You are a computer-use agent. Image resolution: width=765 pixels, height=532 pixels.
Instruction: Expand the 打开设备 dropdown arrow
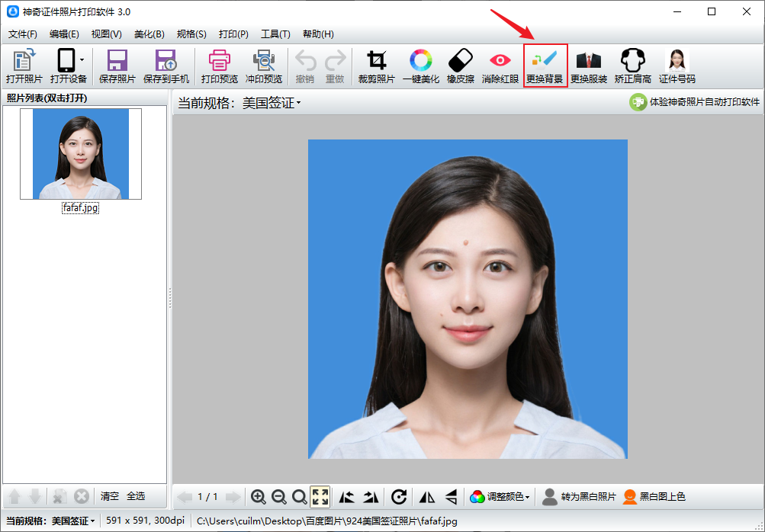82,59
